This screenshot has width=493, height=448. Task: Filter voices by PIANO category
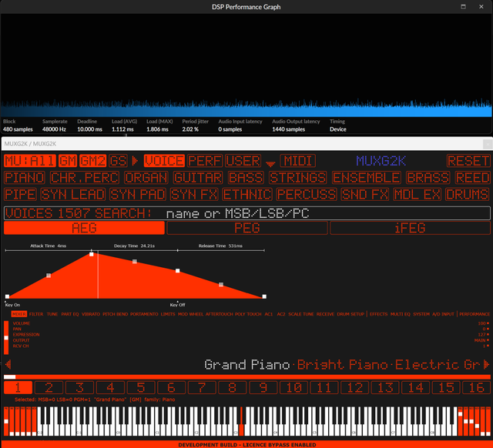click(25, 178)
